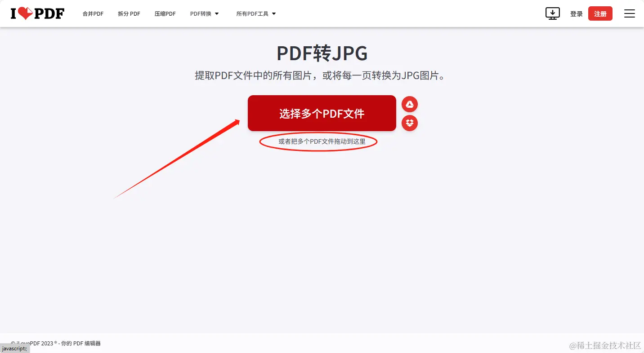The image size is (644, 353).
Task: Upload a PDF from Dropbox
Action: (x=410, y=123)
